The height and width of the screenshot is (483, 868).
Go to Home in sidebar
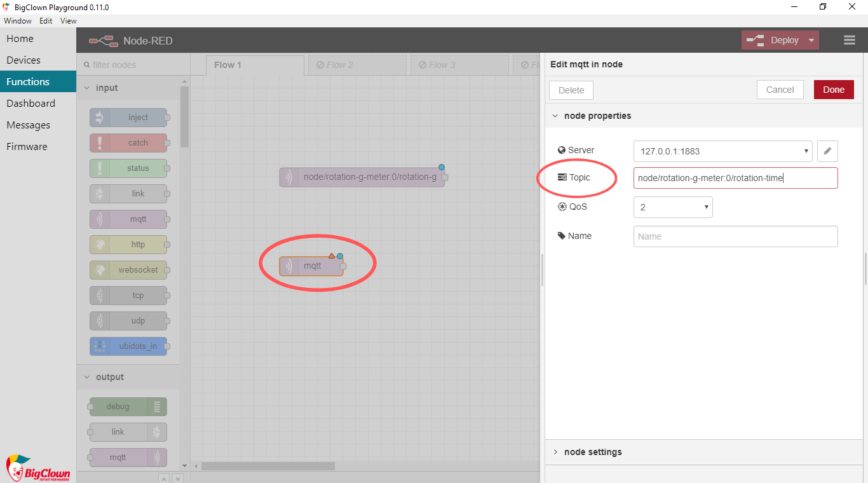pyautogui.click(x=38, y=38)
